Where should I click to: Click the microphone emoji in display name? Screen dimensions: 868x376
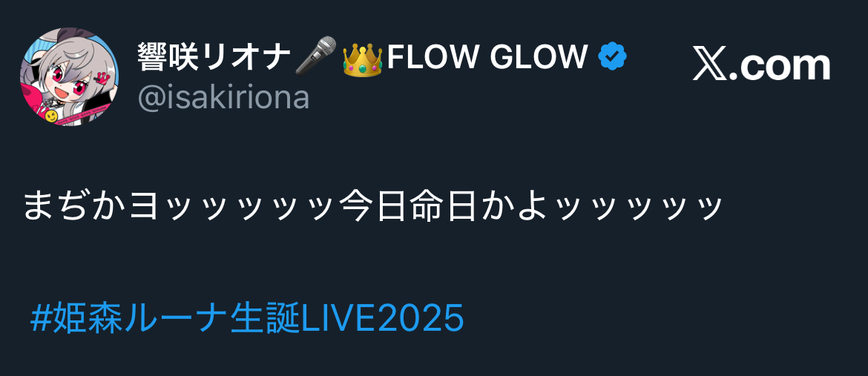[x=315, y=56]
